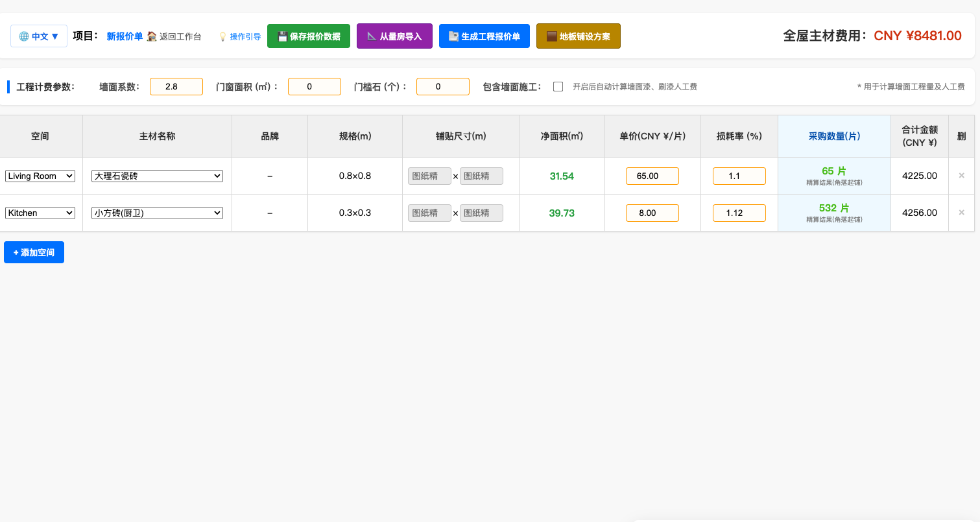980x522 pixels.
Task: Open the Living Room space dropdown
Action: point(40,176)
